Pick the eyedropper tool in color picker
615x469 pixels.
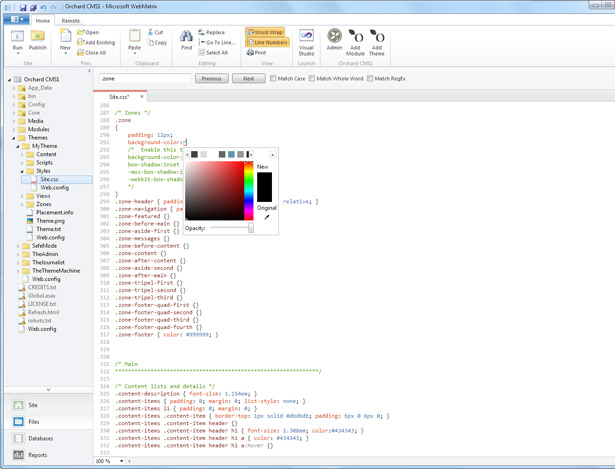(x=266, y=216)
